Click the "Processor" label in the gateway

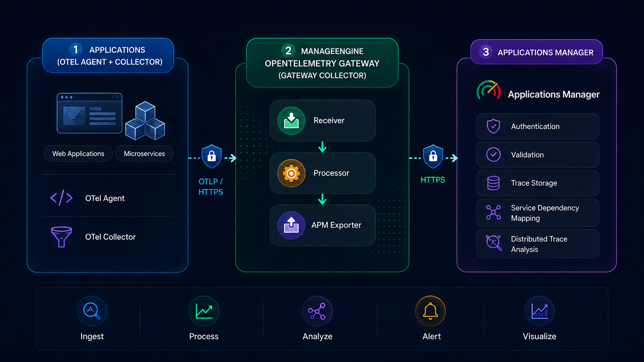pos(331,173)
